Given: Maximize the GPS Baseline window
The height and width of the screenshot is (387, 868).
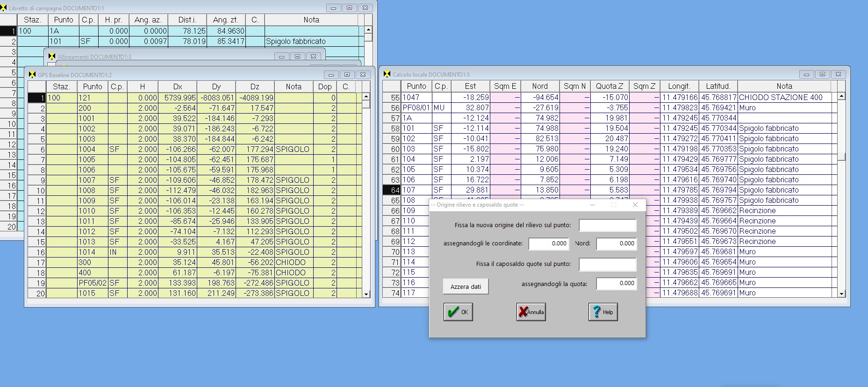Looking at the screenshot, I should point(347,75).
